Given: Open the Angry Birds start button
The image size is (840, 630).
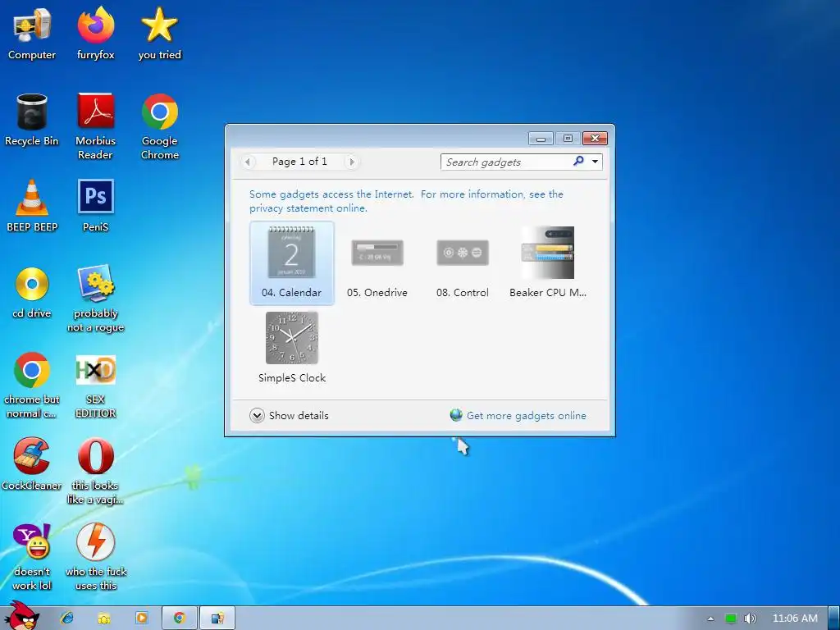Looking at the screenshot, I should 21,616.
